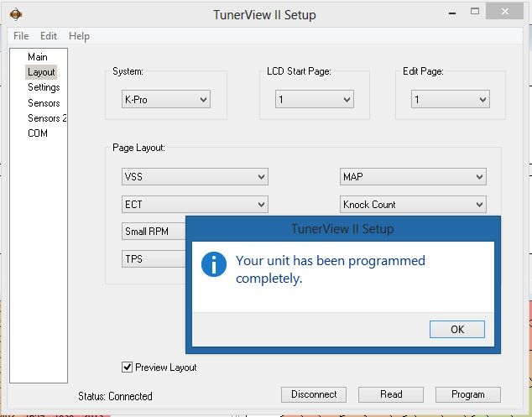This screenshot has width=532, height=417.
Task: Click the TunerView app icon in title bar
Action: (16, 14)
